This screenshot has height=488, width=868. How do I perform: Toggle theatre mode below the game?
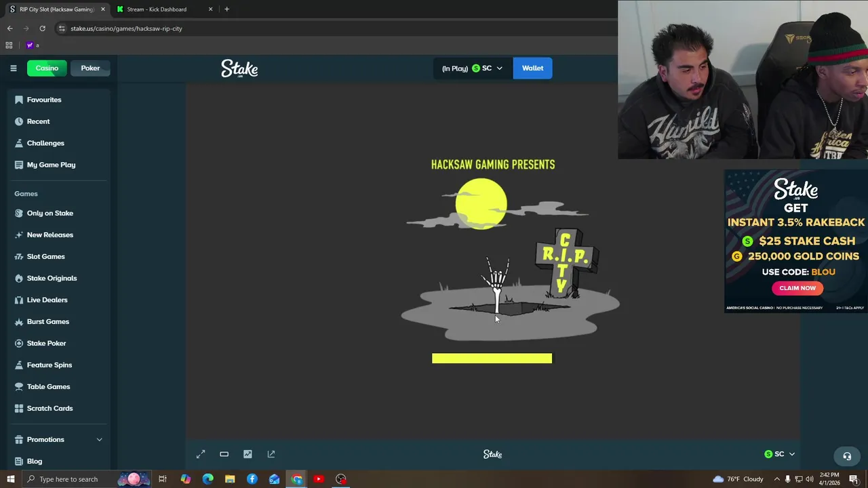click(x=224, y=454)
